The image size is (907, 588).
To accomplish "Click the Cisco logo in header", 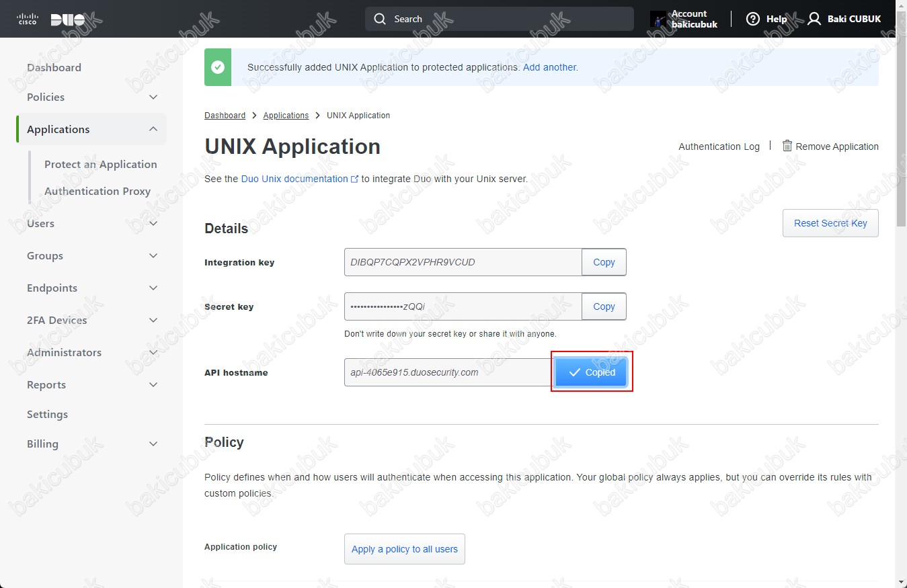I will (x=27, y=19).
